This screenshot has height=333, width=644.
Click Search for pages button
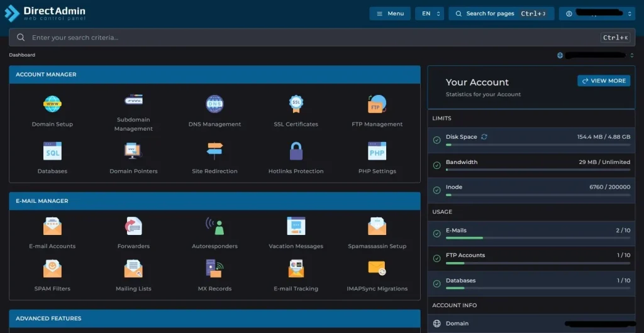pyautogui.click(x=501, y=13)
